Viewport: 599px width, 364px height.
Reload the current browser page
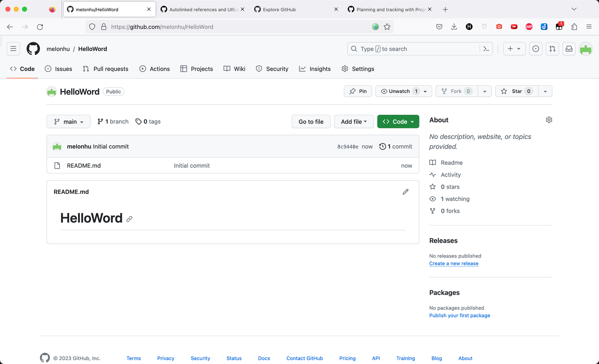pos(40,27)
